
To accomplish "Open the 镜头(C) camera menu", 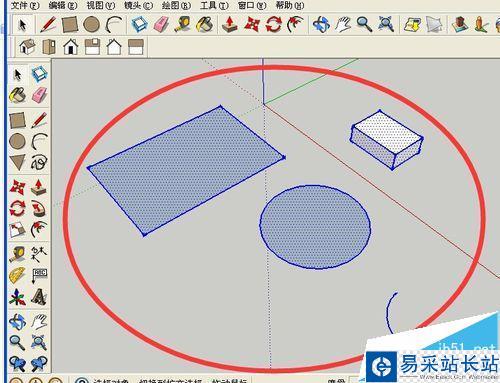I will tap(138, 5).
